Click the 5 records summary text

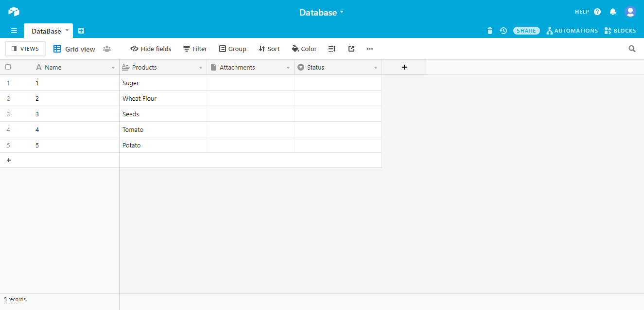(15, 299)
